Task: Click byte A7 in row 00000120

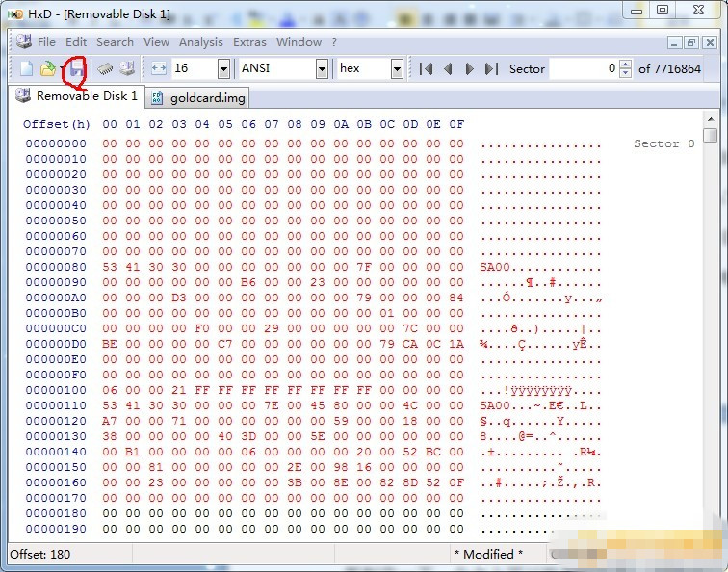Action: pos(110,421)
